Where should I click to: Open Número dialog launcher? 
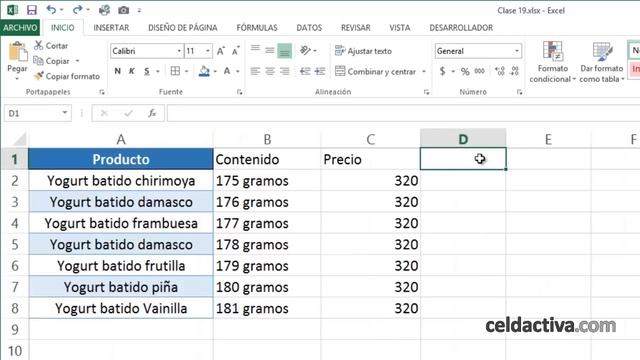tap(519, 92)
